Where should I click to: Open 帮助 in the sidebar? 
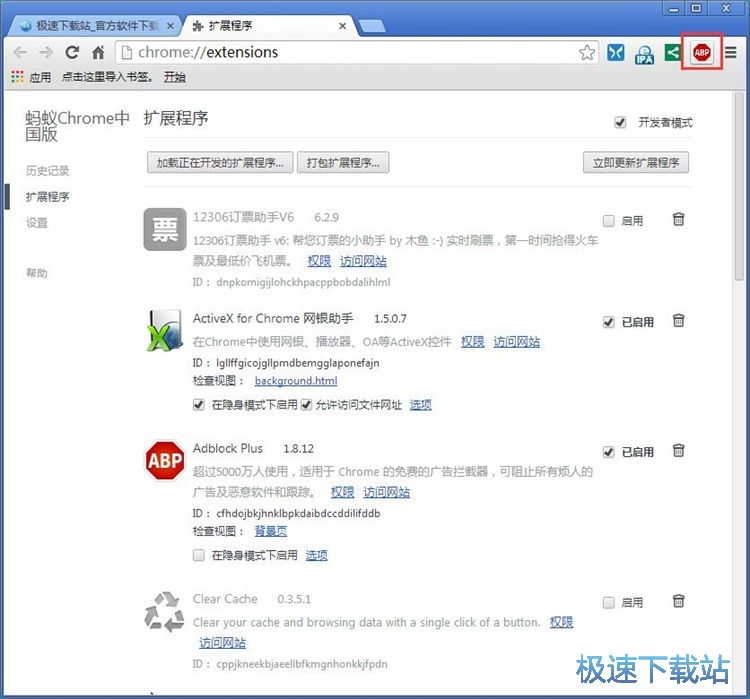[37, 273]
